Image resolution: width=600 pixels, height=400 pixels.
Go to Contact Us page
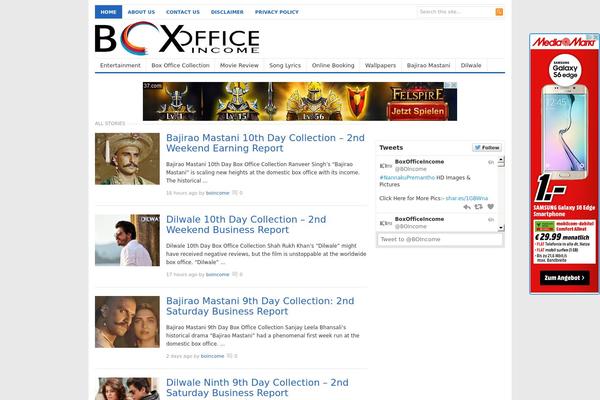(183, 12)
